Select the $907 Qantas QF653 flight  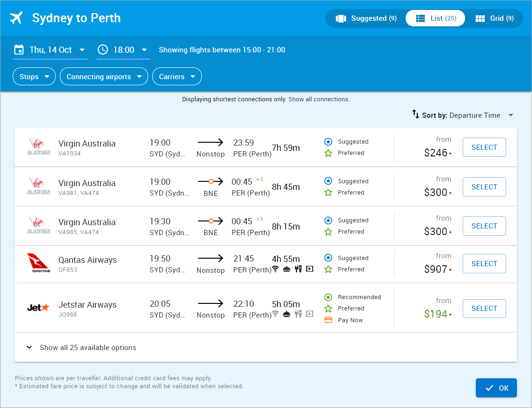coord(484,264)
